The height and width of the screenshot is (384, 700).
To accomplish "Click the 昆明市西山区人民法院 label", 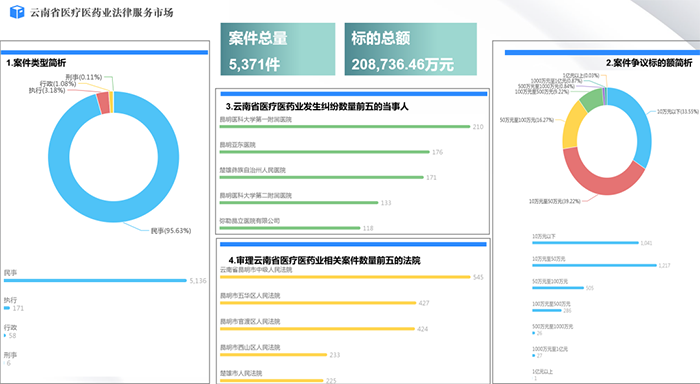I will click(250, 347).
